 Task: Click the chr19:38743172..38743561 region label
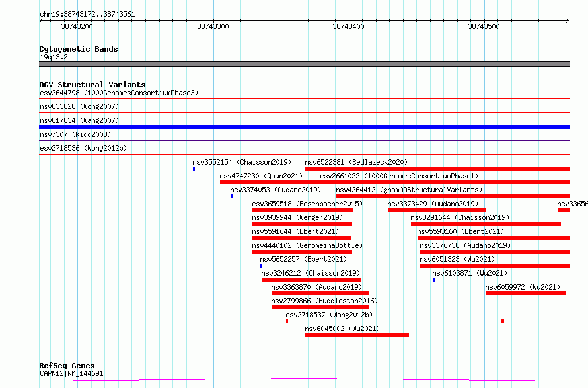click(87, 15)
